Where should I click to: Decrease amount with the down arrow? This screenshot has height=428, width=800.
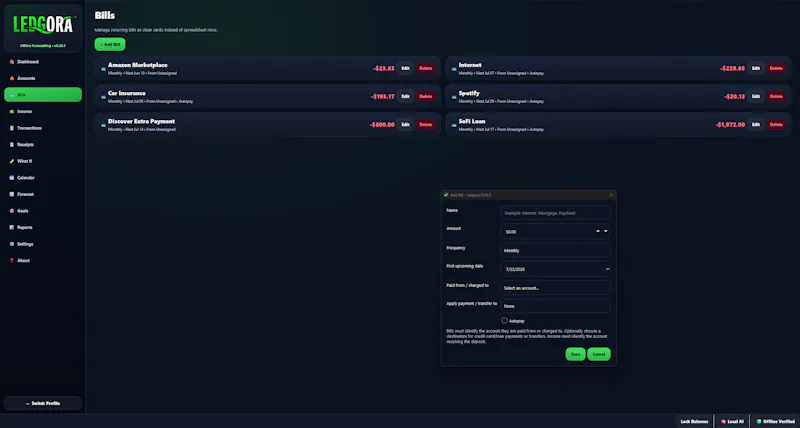[x=606, y=232]
